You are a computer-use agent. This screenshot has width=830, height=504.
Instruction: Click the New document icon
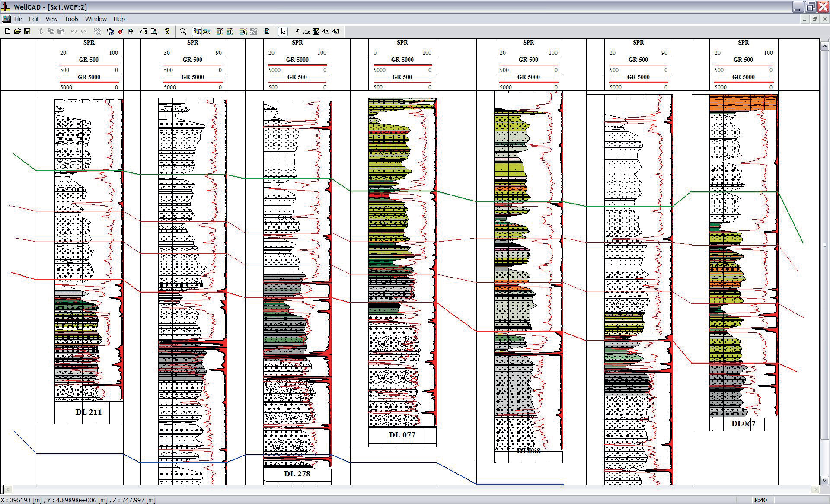tap(7, 31)
